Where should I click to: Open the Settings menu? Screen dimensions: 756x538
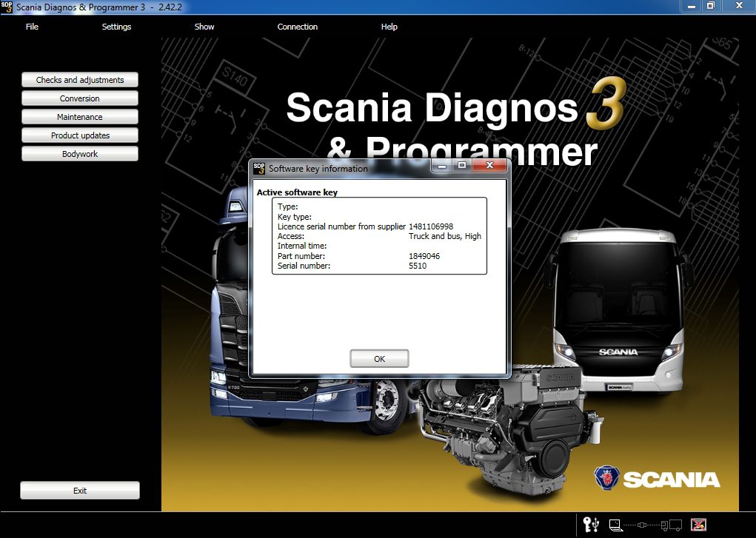click(116, 27)
